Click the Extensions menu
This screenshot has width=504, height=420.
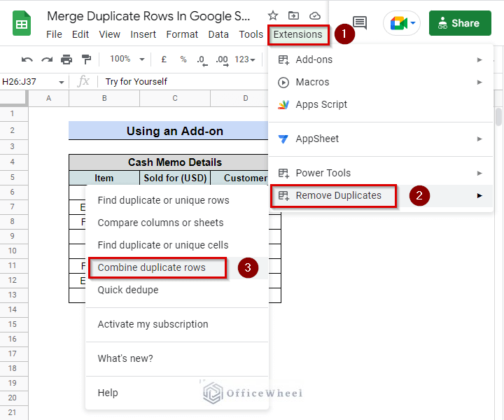click(298, 34)
